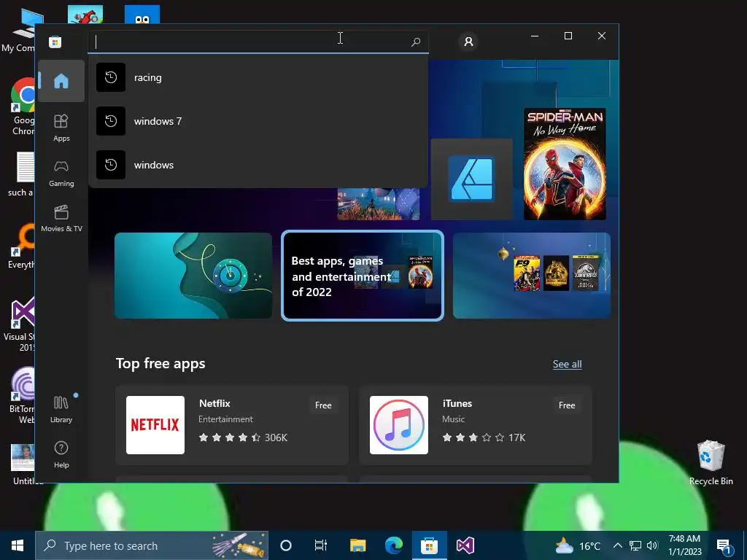Launch Microsoft Edge from taskbar
747x560 pixels.
coord(394,545)
